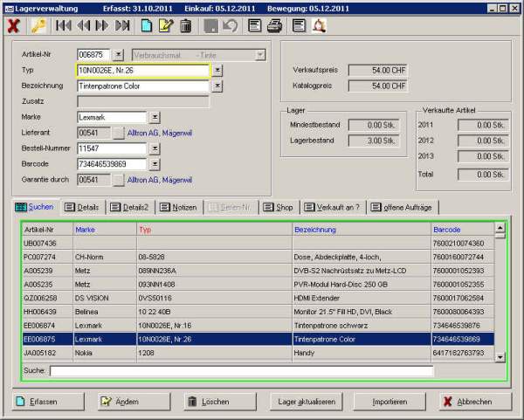Open the offene Aufträge tab

(403, 207)
